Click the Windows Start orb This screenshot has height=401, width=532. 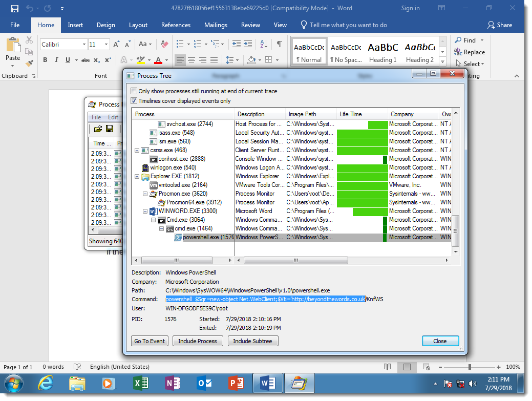[14, 384]
